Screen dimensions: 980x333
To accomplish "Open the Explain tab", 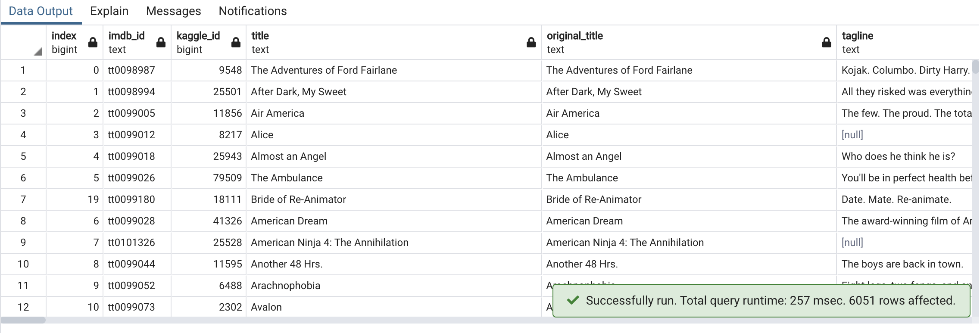I will pos(109,11).
